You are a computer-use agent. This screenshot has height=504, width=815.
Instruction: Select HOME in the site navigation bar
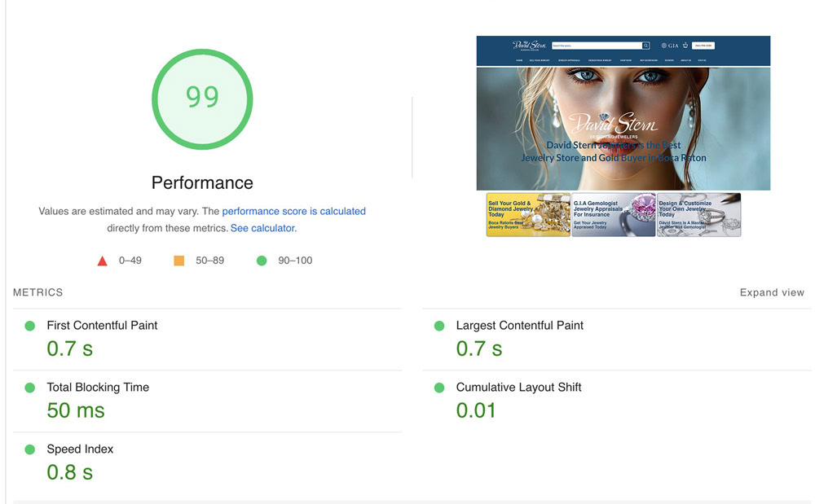pyautogui.click(x=518, y=60)
